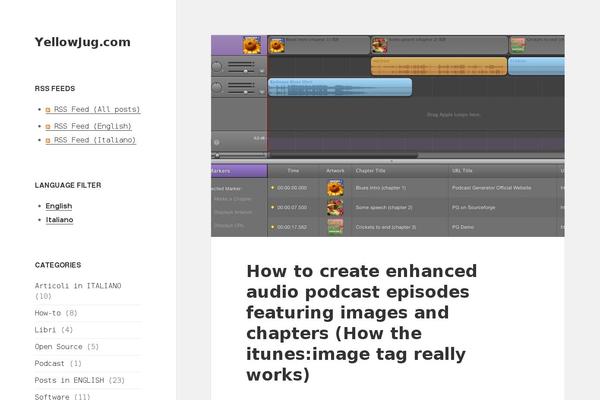Open the "How to create enhanced audio podcast episodes" post title
Image resolution: width=600 pixels, height=400 pixels.
(x=362, y=323)
